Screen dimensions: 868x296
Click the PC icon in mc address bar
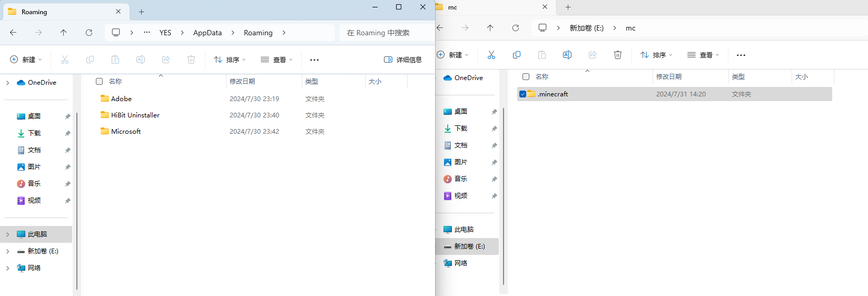pyautogui.click(x=542, y=28)
